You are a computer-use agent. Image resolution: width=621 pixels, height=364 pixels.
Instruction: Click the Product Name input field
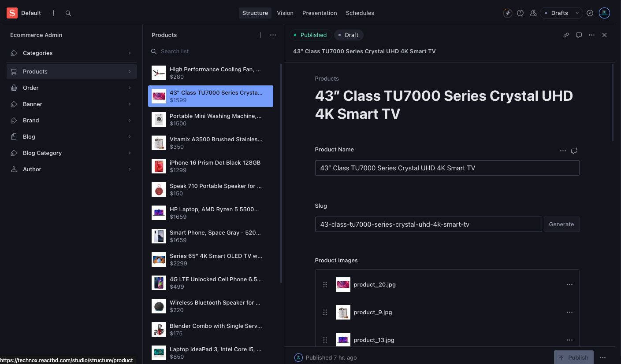[447, 168]
